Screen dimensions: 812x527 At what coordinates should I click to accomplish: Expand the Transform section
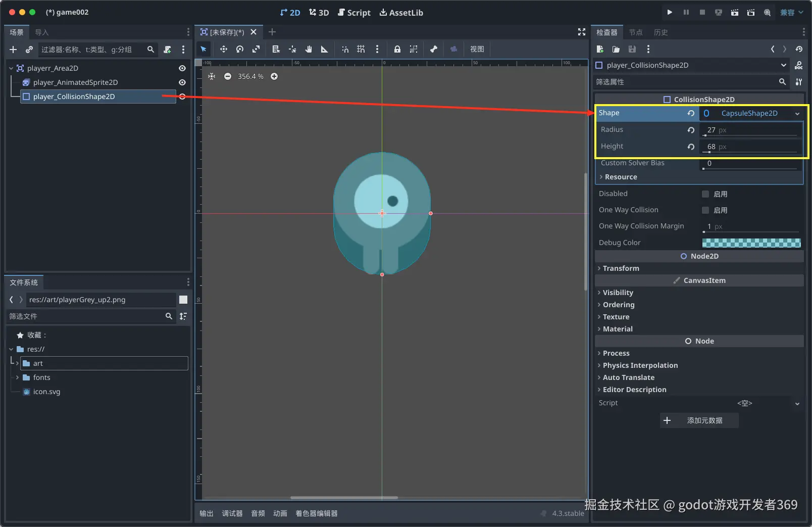pos(621,268)
